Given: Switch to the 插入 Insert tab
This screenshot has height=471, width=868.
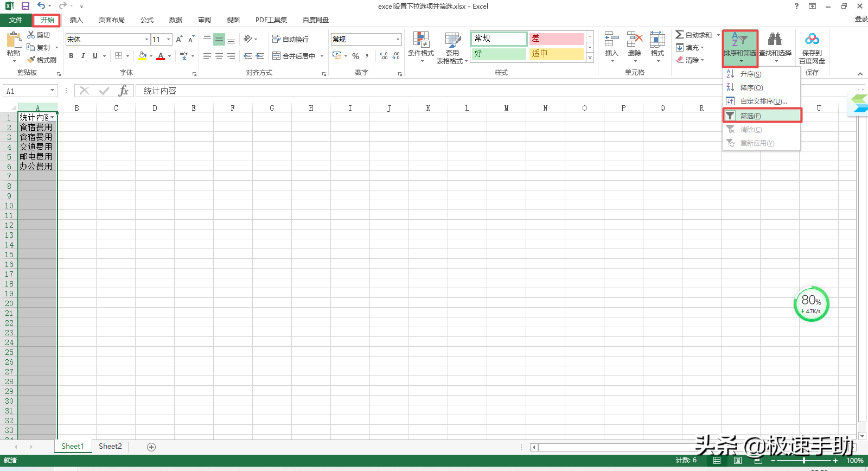Looking at the screenshot, I should [x=76, y=20].
